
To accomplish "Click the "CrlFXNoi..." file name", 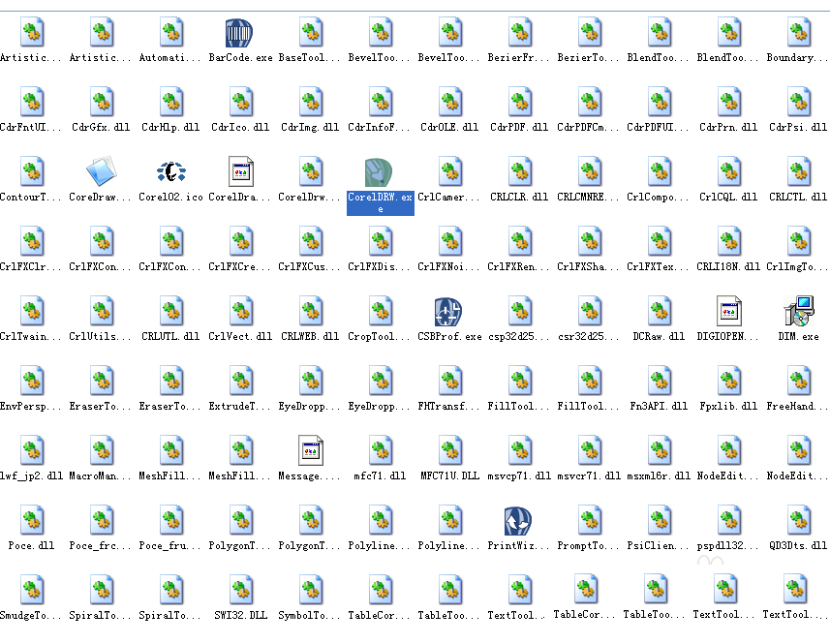I will pyautogui.click(x=448, y=267).
